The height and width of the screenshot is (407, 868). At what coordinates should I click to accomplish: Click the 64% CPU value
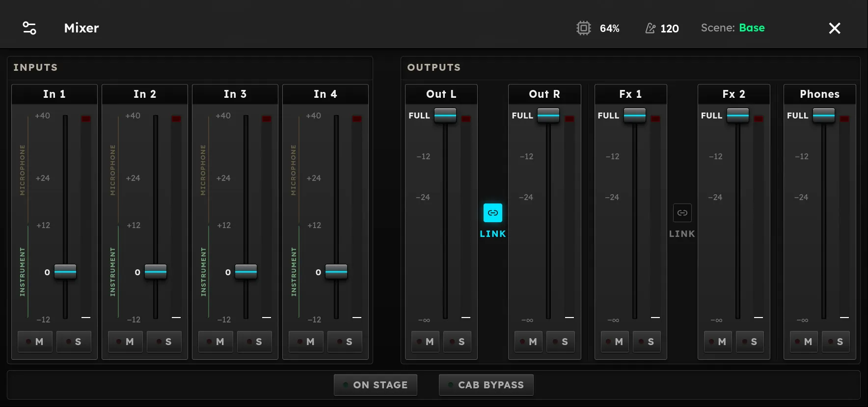click(610, 29)
